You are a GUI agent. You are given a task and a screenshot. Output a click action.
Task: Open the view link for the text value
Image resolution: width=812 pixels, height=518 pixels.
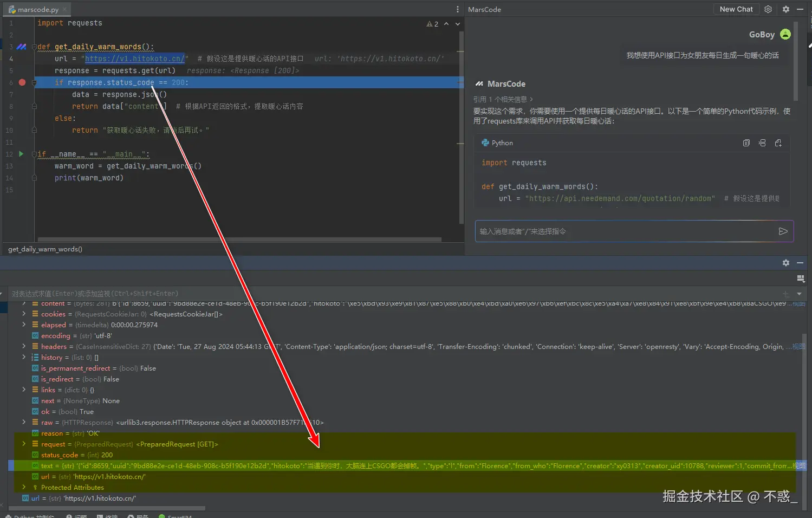(799, 466)
